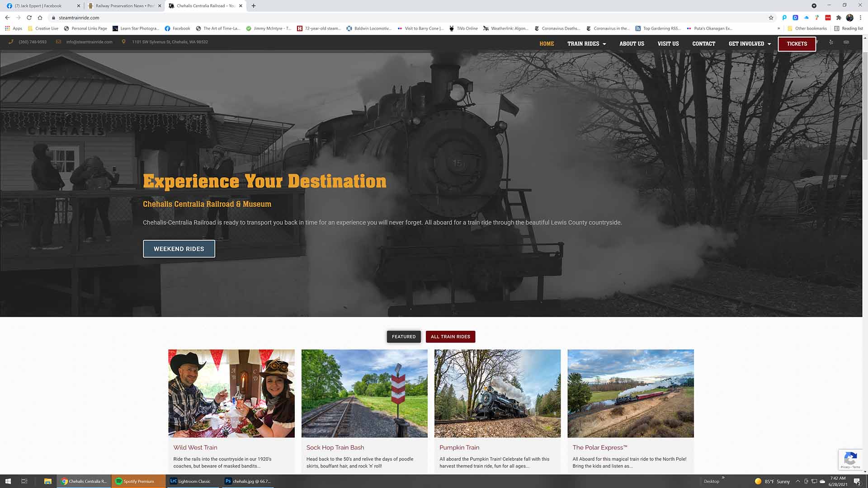Click the Polar Express thumbnail image

(631, 393)
